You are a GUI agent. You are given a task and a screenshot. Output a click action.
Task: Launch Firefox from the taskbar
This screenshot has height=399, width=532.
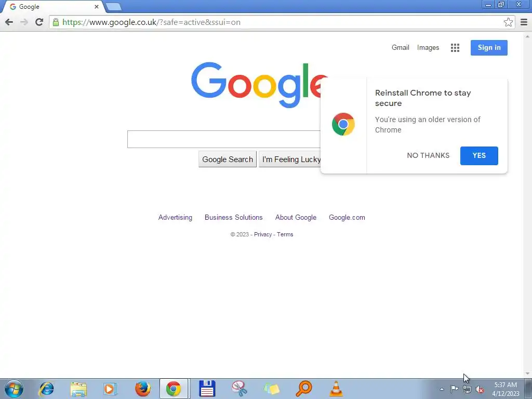click(x=142, y=389)
